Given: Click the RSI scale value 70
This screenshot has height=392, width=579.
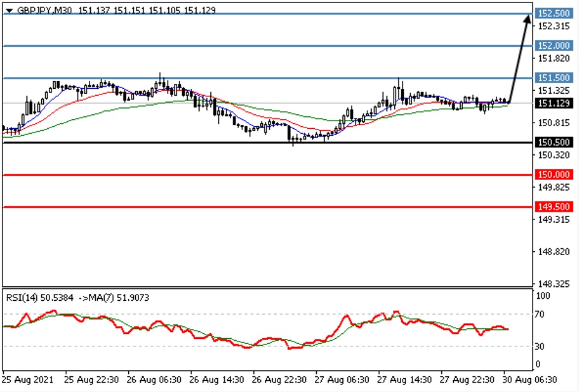Looking at the screenshot, I should click(540, 314).
